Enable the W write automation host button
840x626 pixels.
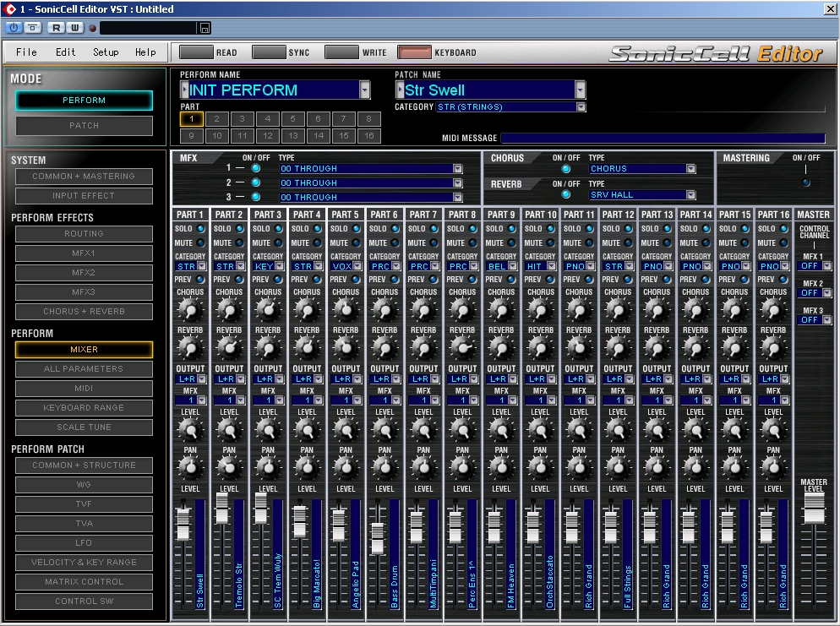75,28
